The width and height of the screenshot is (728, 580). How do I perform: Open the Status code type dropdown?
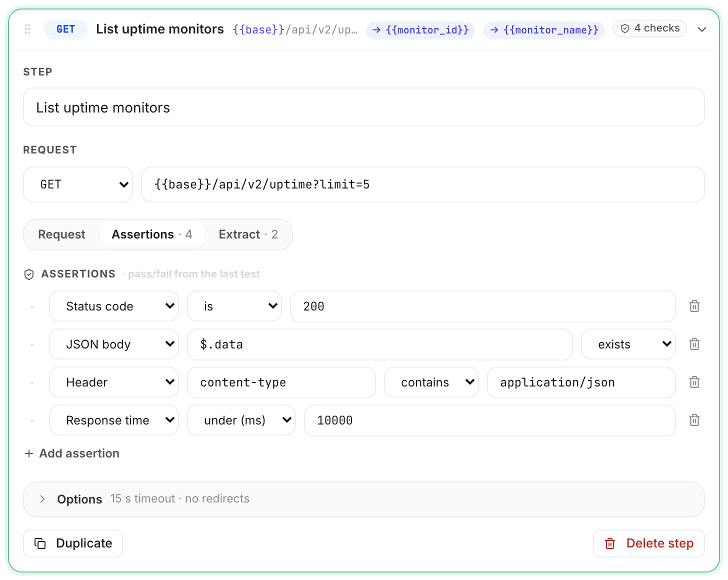coord(114,306)
